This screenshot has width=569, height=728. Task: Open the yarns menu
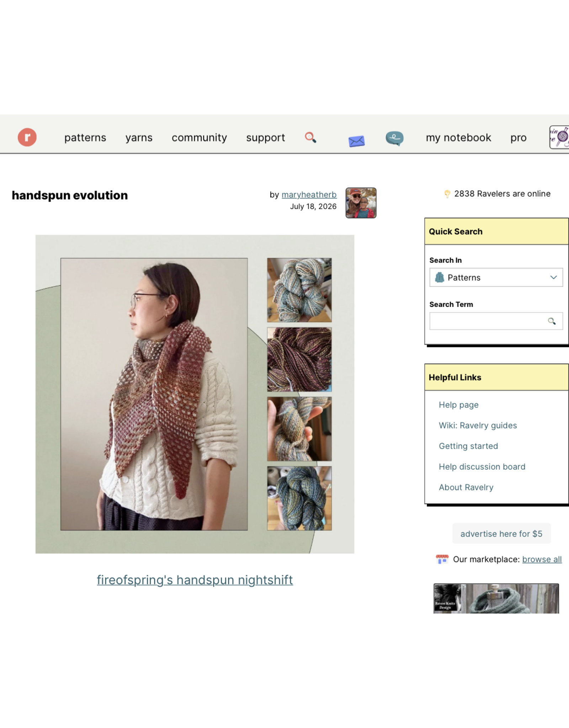(139, 138)
